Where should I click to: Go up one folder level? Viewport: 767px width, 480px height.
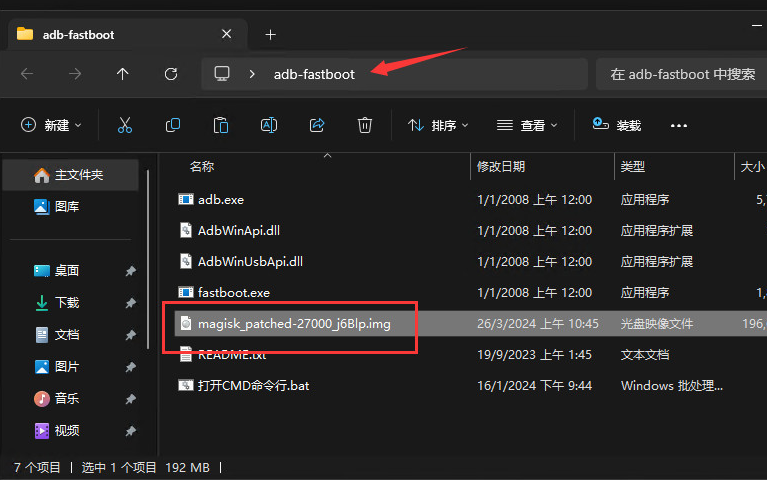click(x=123, y=74)
